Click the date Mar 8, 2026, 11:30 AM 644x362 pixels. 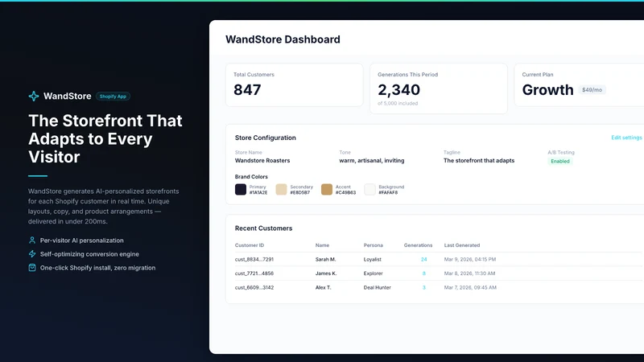pyautogui.click(x=469, y=274)
